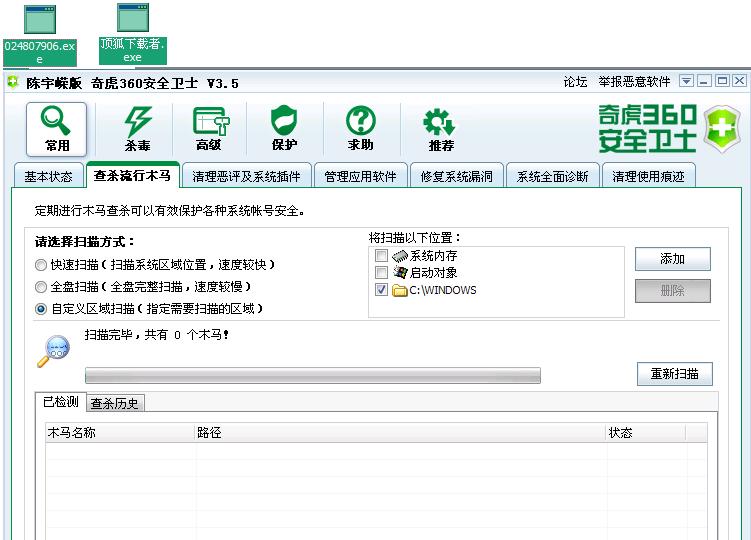
Task: Click the 添加 button
Action: tap(672, 259)
